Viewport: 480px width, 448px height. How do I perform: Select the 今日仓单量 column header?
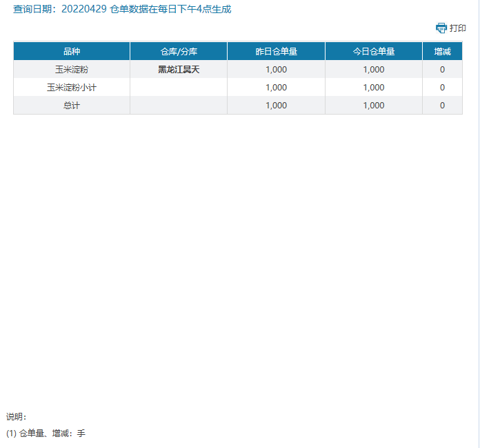coord(374,52)
